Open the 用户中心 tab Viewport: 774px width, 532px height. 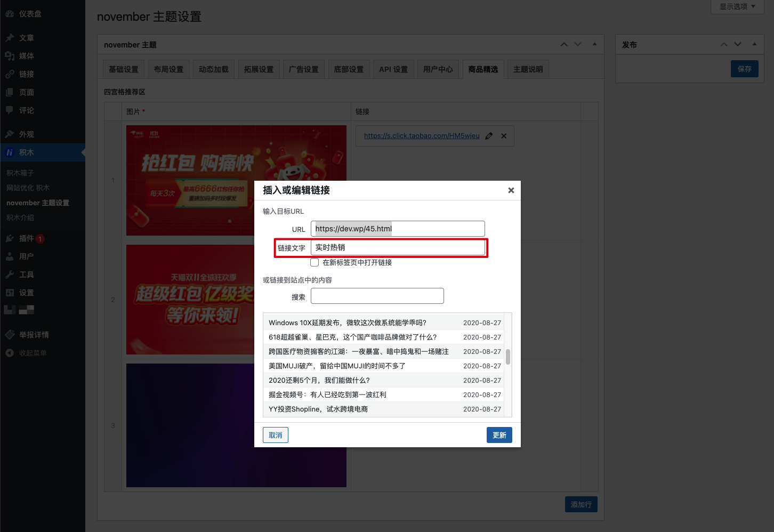pyautogui.click(x=438, y=69)
